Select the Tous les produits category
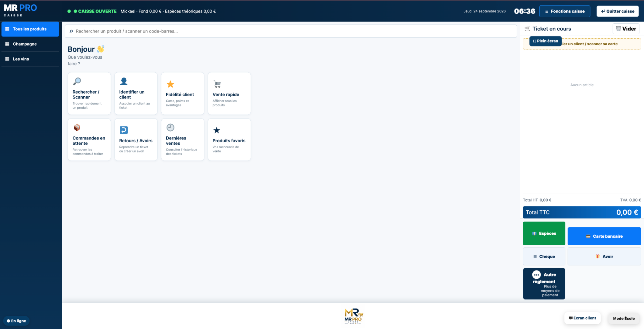This screenshot has height=329, width=644. (x=30, y=29)
